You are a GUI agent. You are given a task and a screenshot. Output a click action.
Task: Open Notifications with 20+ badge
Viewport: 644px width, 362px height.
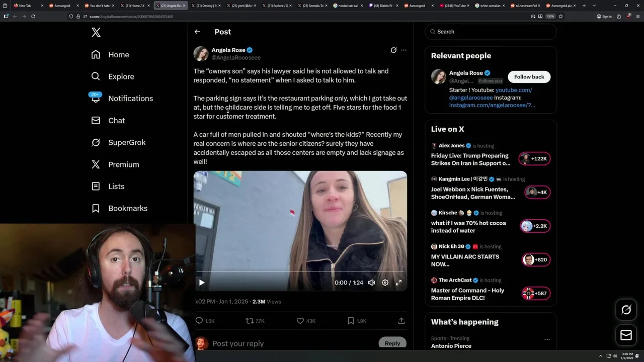tap(122, 98)
